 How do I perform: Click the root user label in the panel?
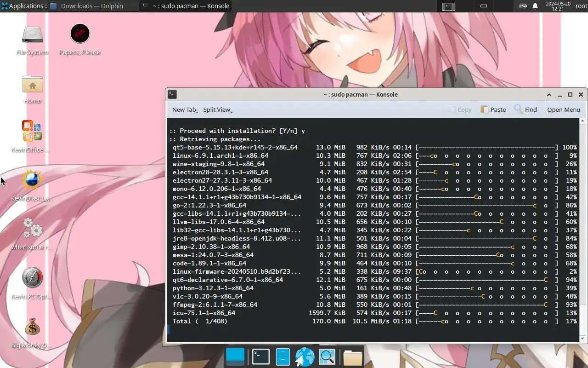[x=581, y=6]
